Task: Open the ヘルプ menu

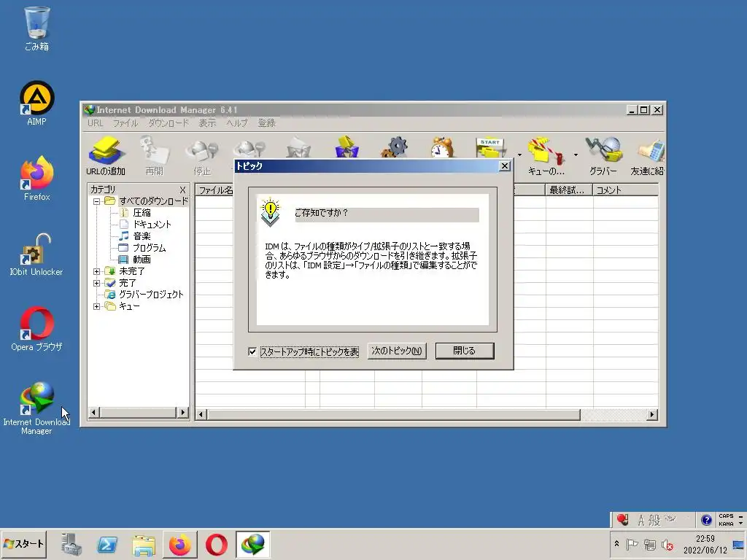Action: click(237, 122)
